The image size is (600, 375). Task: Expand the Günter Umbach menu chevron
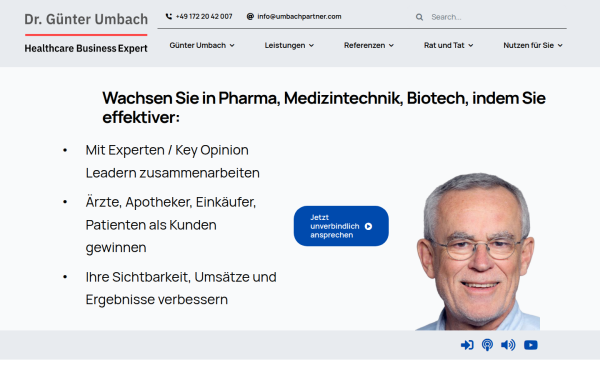pyautogui.click(x=232, y=46)
